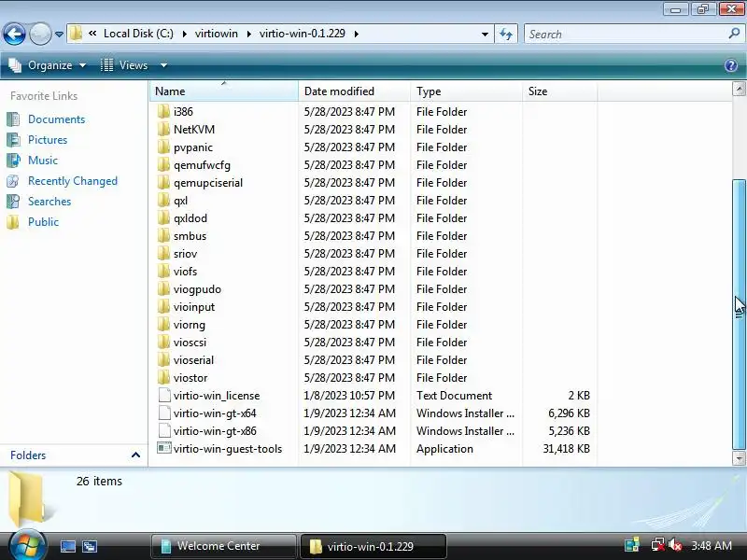
Task: Click the 31,418 KB size cell
Action: coord(566,449)
